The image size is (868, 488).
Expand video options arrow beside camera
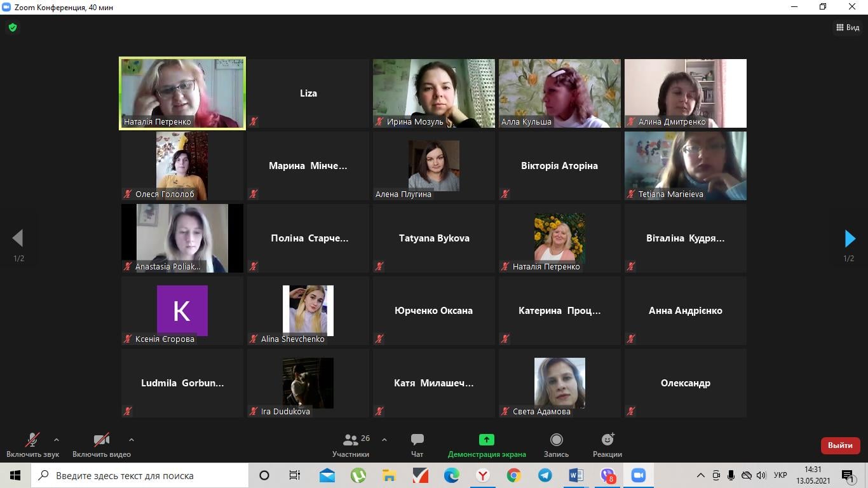click(x=132, y=440)
